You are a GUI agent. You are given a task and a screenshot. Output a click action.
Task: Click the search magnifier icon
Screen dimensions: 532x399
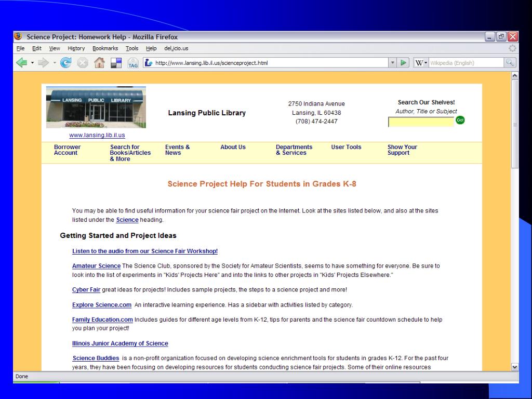pyautogui.click(x=510, y=63)
